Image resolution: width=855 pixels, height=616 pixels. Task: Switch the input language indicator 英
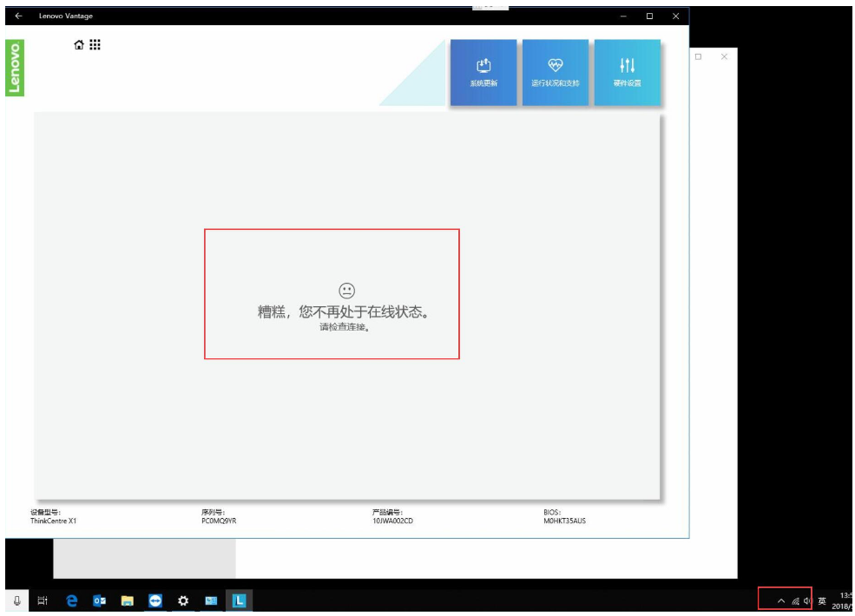(822, 601)
